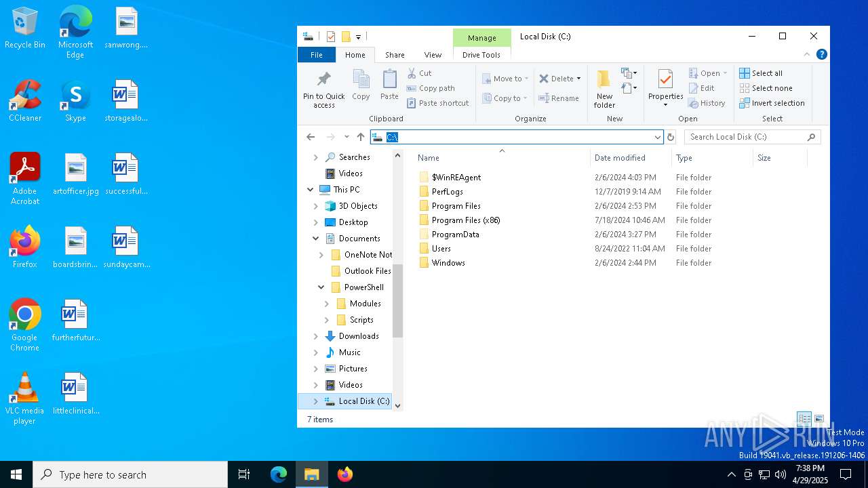Click the Windows Start button
This screenshot has height=488, width=868.
[16, 474]
